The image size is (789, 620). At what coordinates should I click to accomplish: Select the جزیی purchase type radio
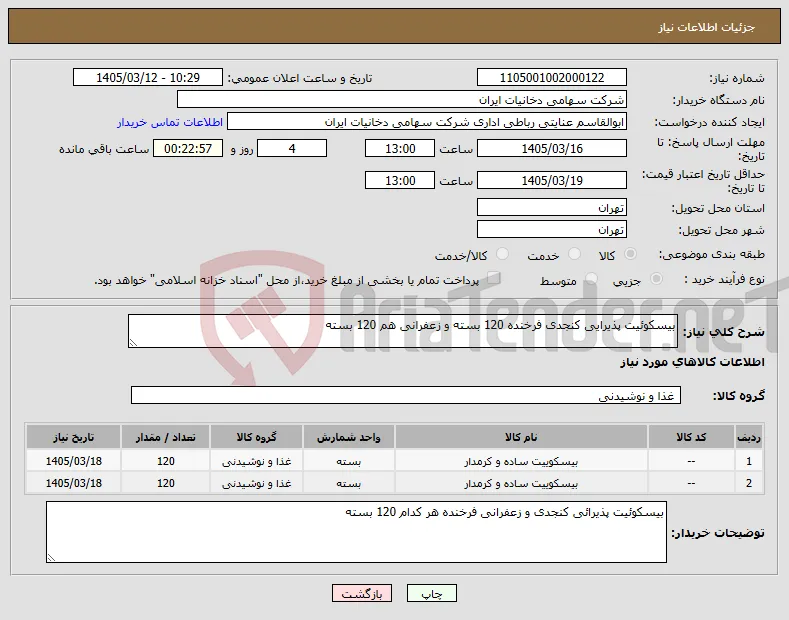click(x=656, y=278)
